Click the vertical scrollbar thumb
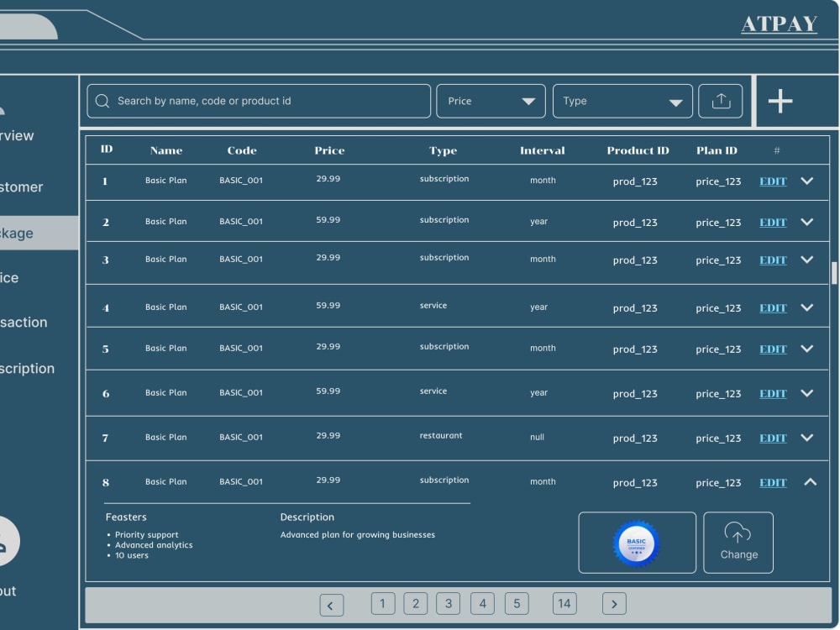Screen dimensions: 840x630 [x=834, y=274]
